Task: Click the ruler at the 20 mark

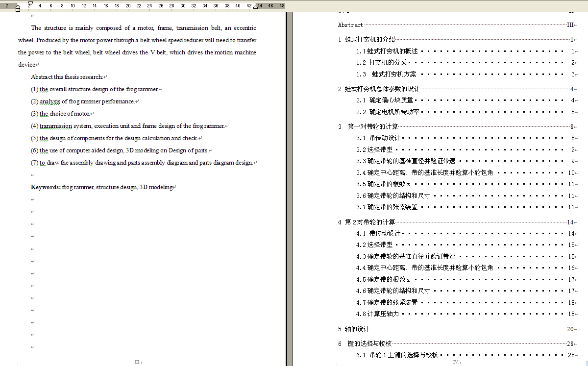Action: [x=128, y=6]
